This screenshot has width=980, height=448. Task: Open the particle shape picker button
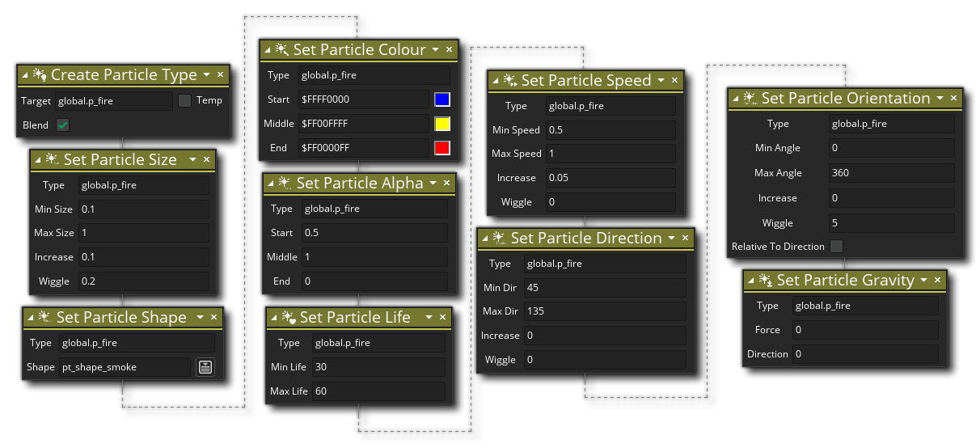(205, 367)
